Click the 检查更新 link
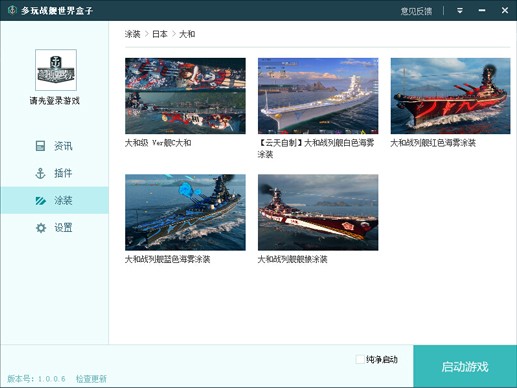517x388 pixels. pos(91,379)
